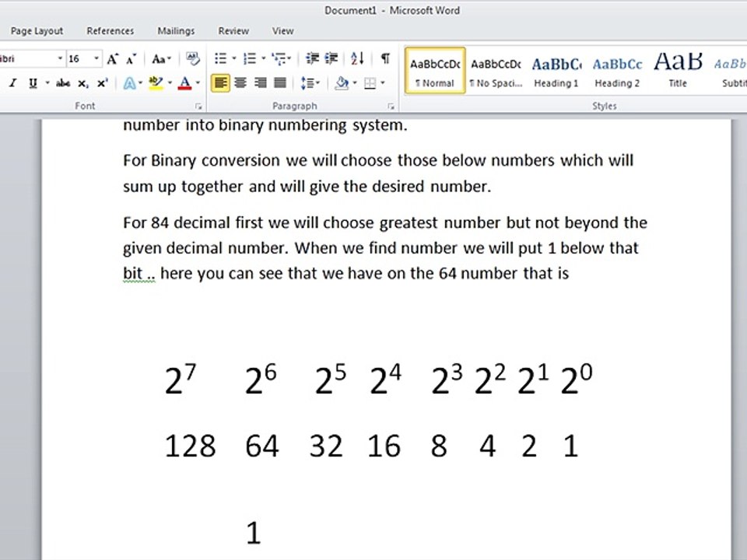Image resolution: width=747 pixels, height=560 pixels.
Task: Open the View tab
Action: click(282, 31)
